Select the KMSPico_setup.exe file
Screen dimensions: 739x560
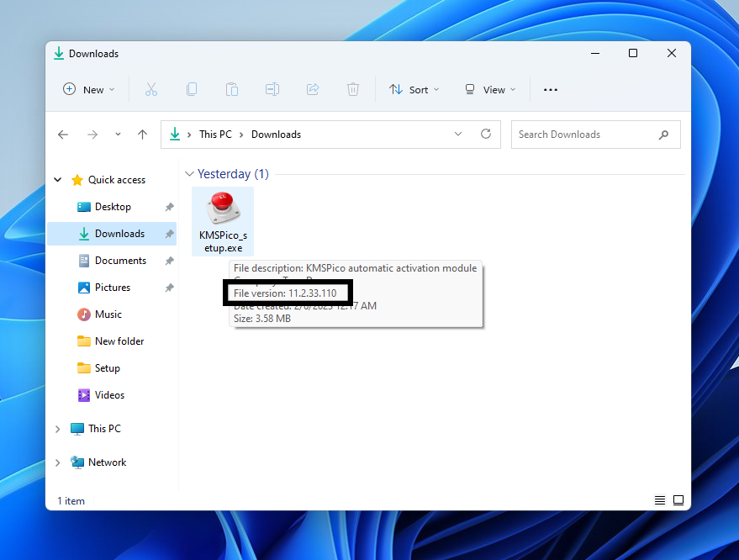[x=223, y=221]
